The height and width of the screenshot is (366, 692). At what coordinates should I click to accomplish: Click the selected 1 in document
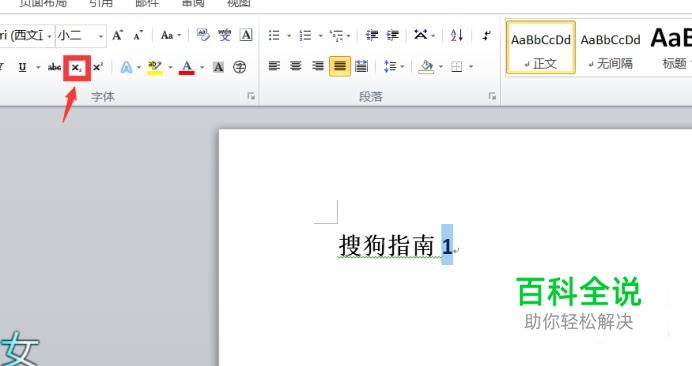pos(447,245)
